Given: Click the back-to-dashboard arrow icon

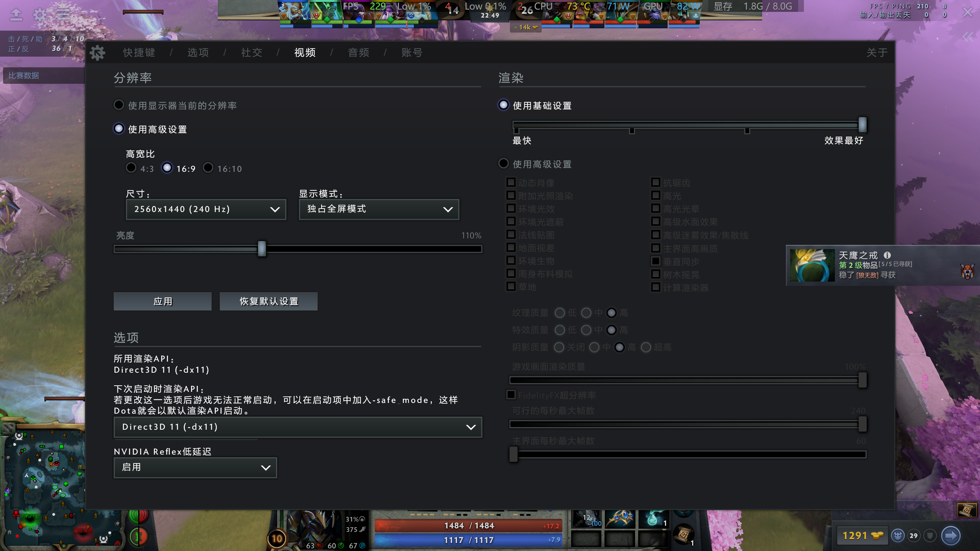Looking at the screenshot, I should [x=16, y=15].
